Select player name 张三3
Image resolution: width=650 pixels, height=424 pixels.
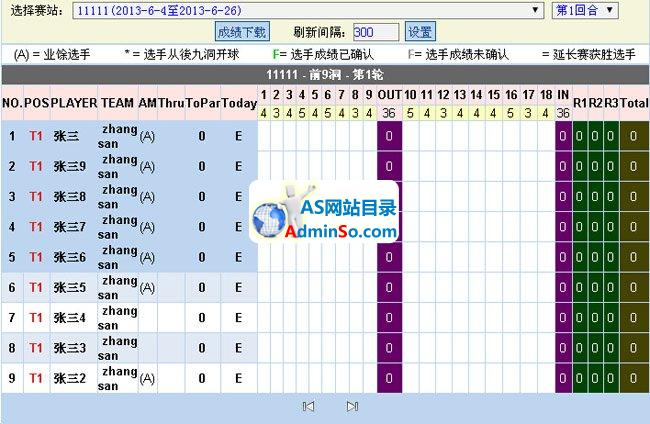pos(69,348)
